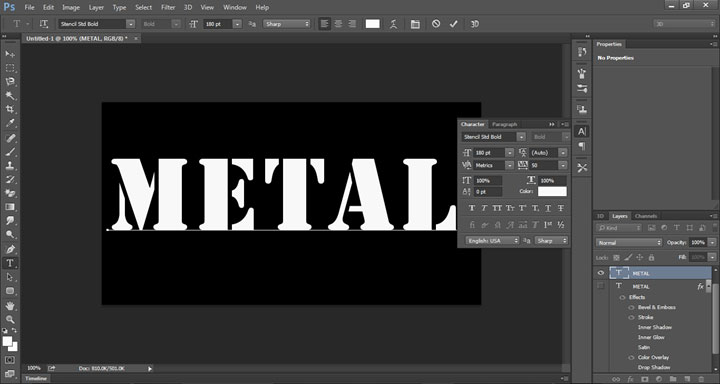
Task: Open font size dropdown in options bar
Action: 237,24
